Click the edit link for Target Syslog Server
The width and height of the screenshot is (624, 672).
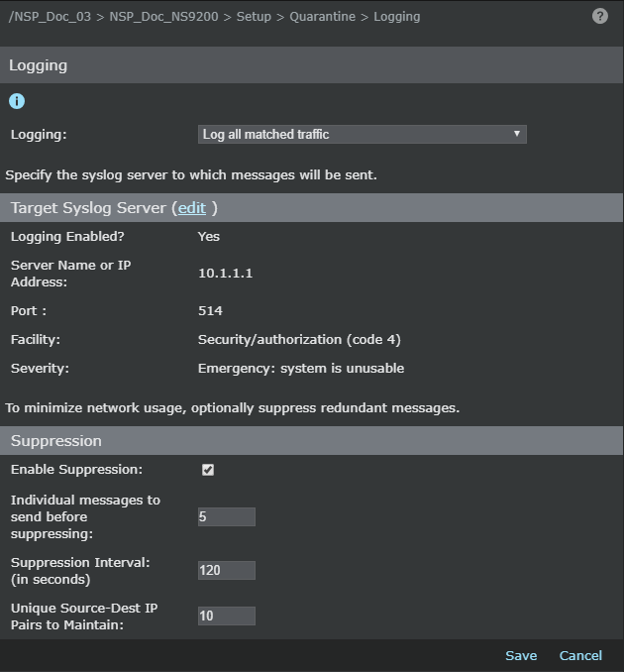tap(192, 208)
